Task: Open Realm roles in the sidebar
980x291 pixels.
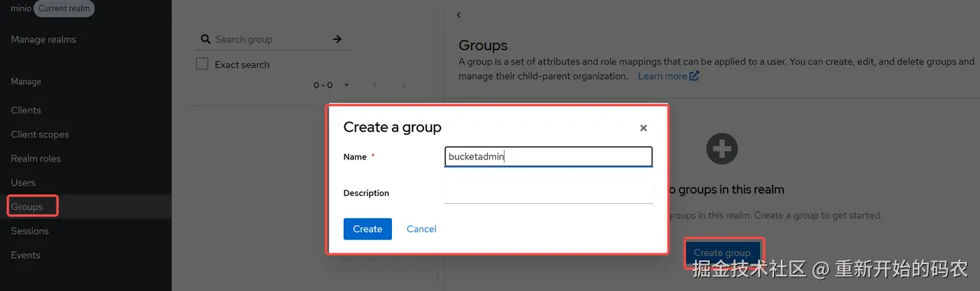Action: [35, 159]
